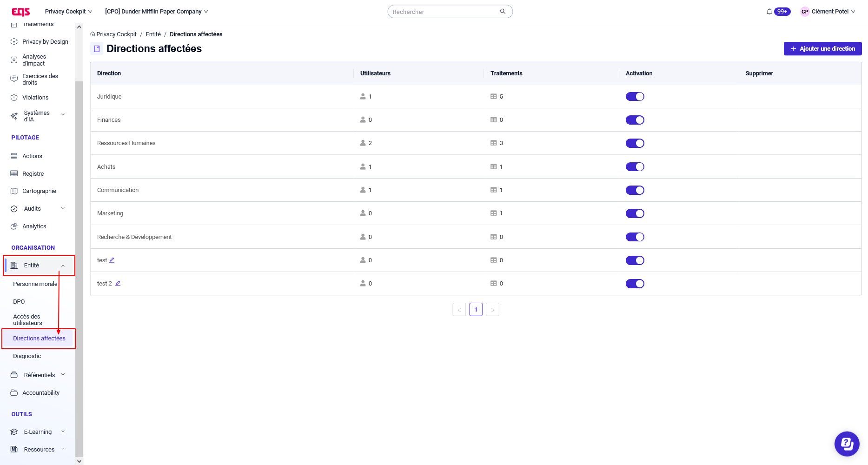Toggle activation for test 2 direction
The image size is (868, 465).
(635, 284)
